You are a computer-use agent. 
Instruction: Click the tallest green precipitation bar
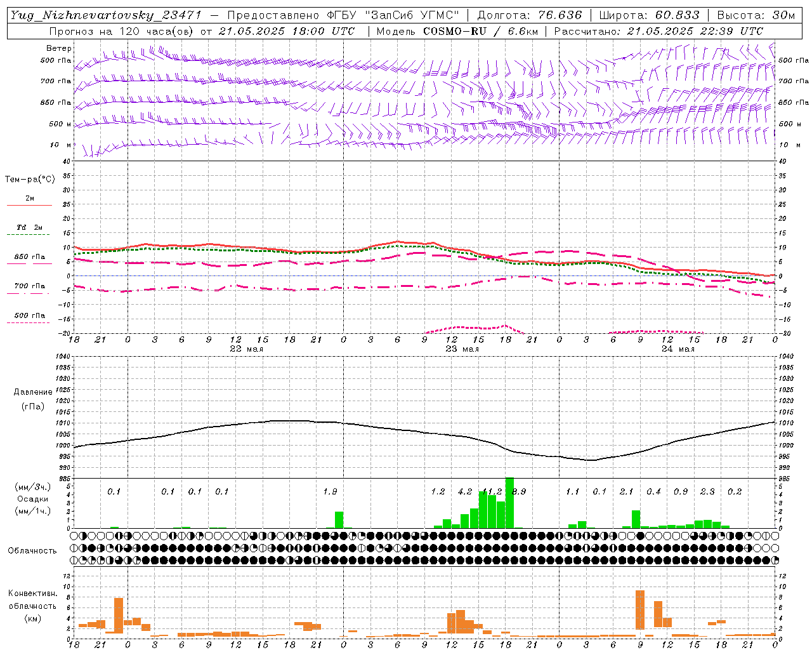coord(509,503)
